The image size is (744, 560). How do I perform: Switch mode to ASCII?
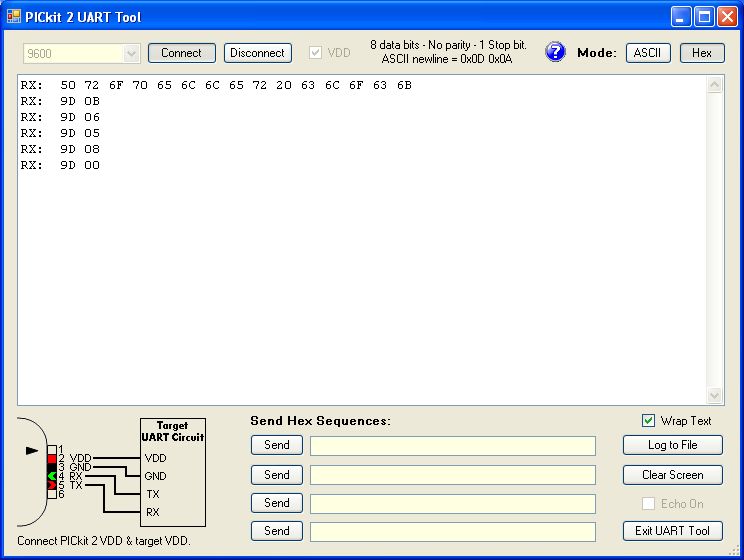[648, 53]
